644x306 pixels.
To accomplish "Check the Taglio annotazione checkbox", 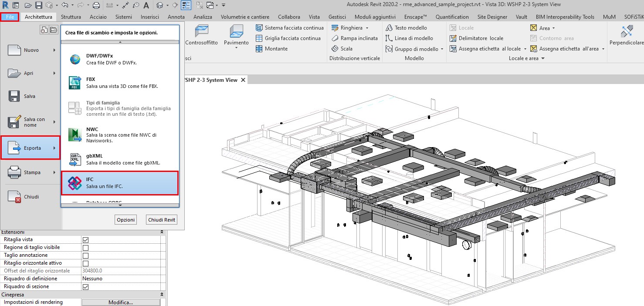I will (x=86, y=255).
